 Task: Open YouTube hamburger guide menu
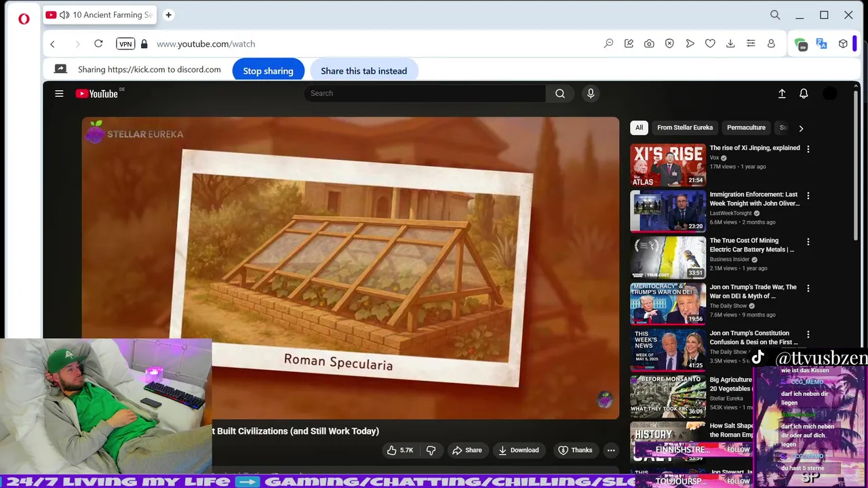pyautogui.click(x=59, y=94)
